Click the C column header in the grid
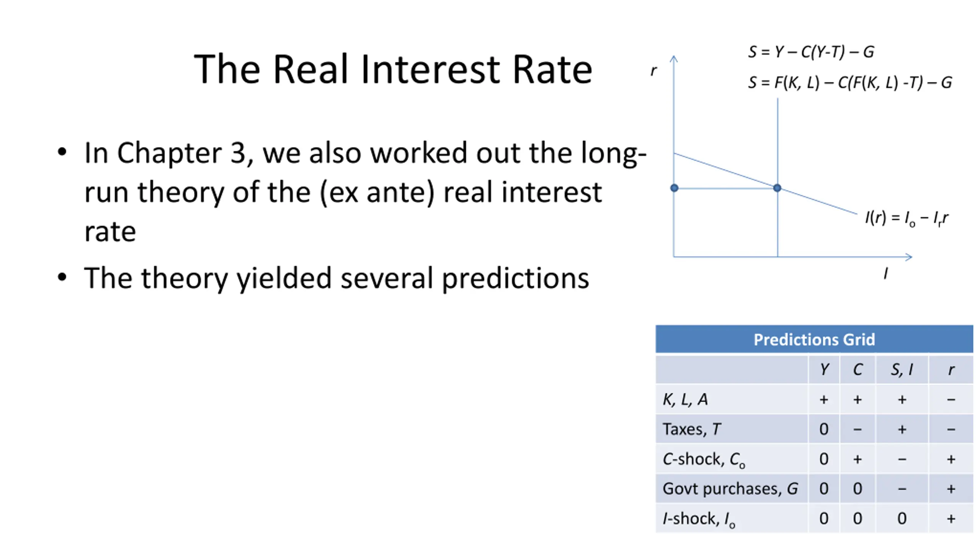Image resolution: width=980 pixels, height=551 pixels. click(x=857, y=370)
